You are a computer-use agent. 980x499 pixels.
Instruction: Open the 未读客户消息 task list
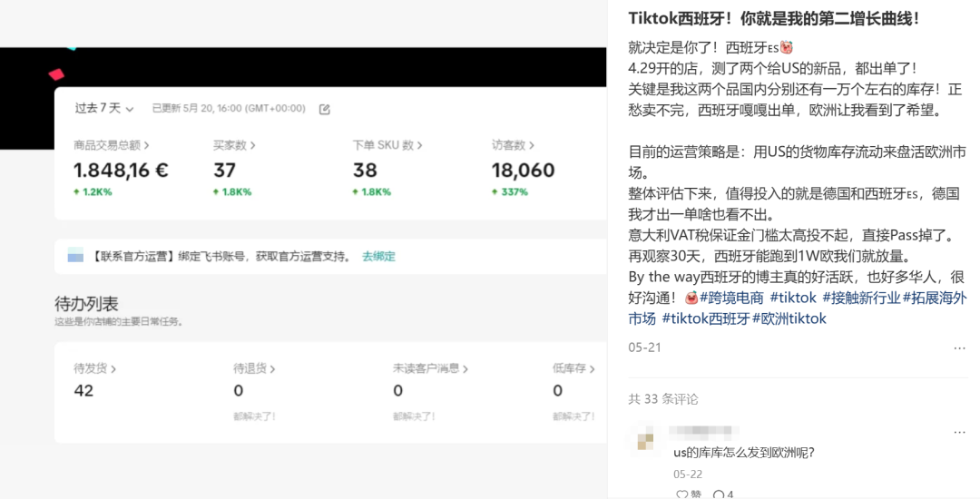[430, 368]
